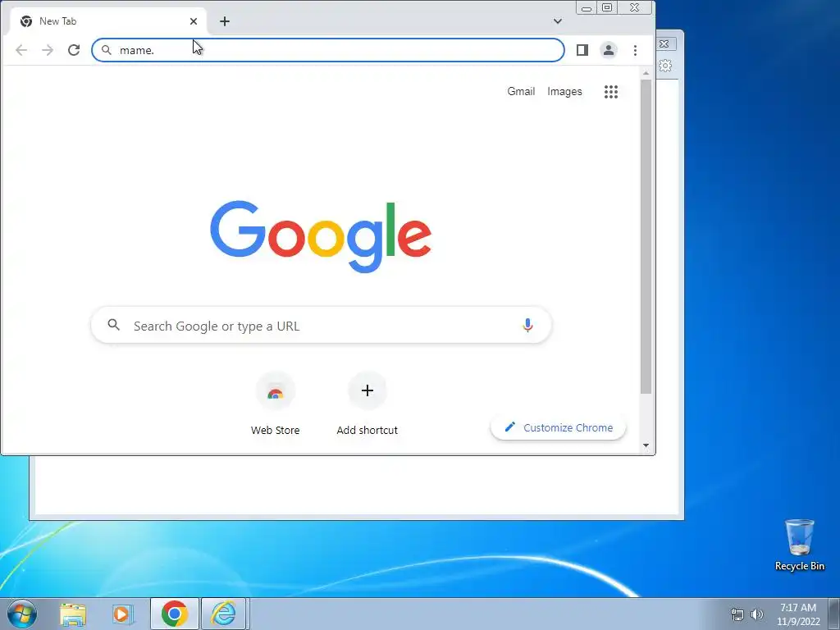Start voice search with the microphone icon

[527, 325]
